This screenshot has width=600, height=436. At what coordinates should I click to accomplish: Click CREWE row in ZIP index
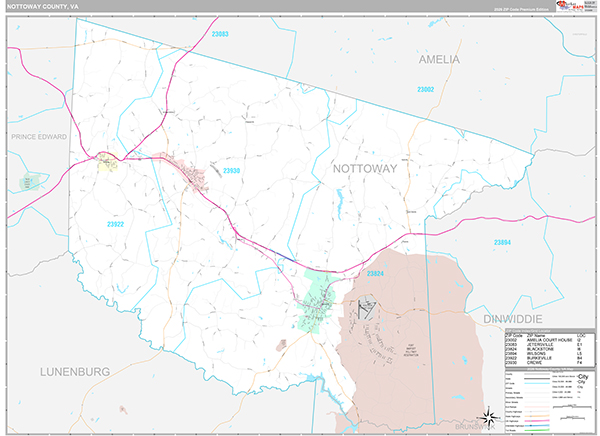[544, 363]
